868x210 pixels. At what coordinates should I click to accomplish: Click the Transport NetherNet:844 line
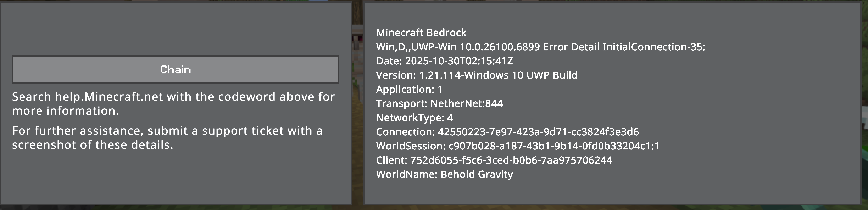point(439,103)
